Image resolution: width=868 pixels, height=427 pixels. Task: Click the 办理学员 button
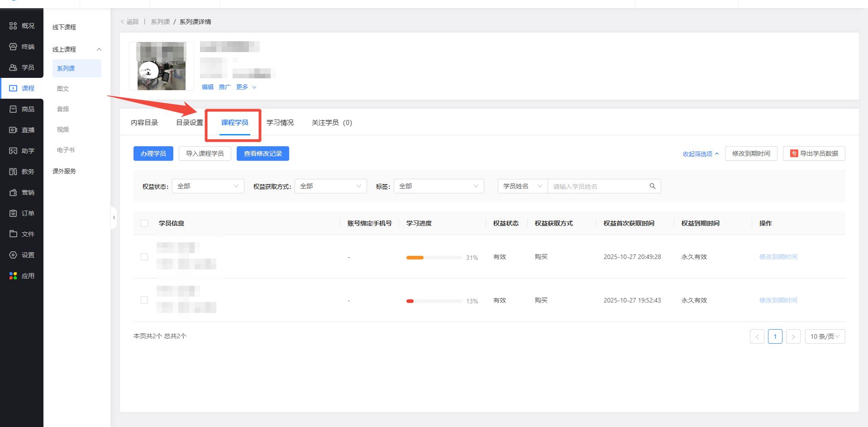(x=153, y=154)
